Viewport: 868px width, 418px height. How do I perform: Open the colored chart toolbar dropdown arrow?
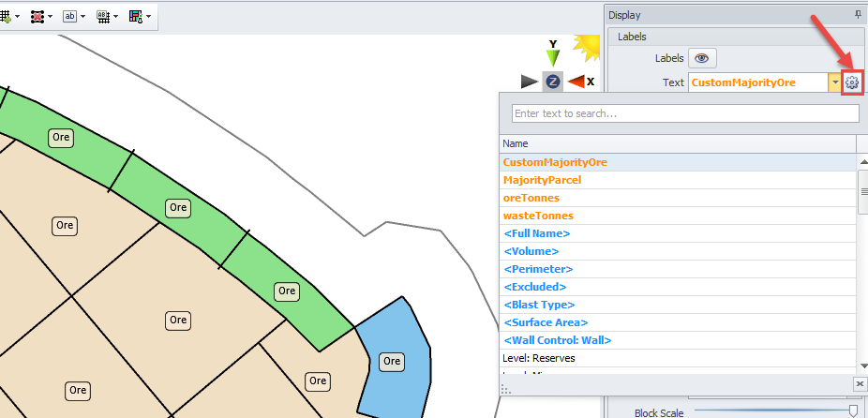click(149, 17)
